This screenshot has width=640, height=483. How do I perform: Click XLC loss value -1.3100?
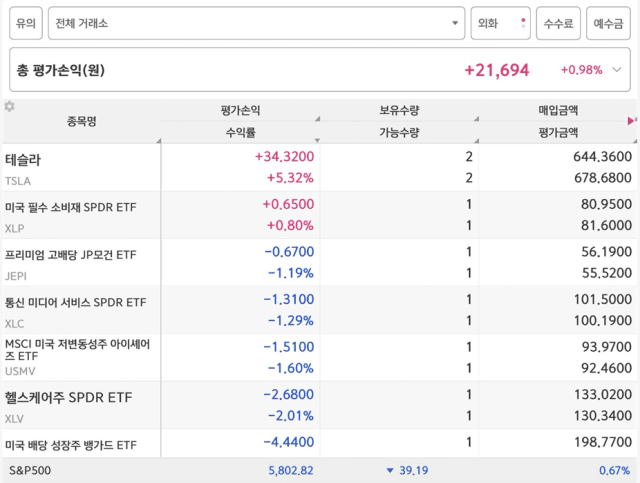click(x=289, y=299)
